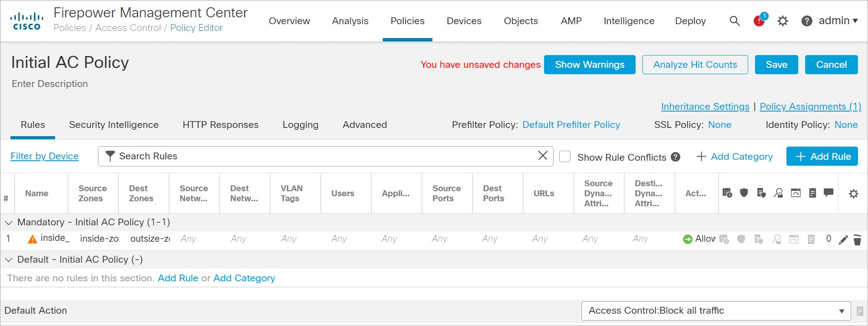Click the blue Add Rule button
Screen dimensions: 868x326
pos(822,156)
